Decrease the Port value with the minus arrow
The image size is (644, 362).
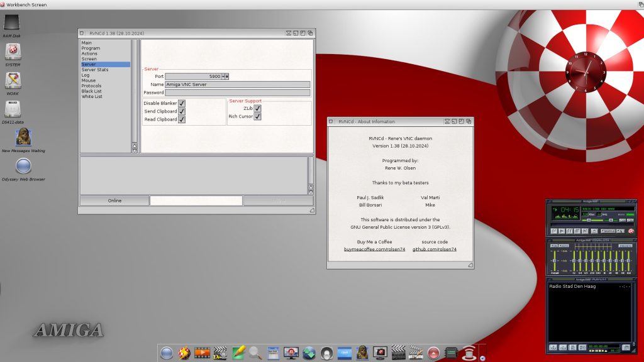coord(223,76)
